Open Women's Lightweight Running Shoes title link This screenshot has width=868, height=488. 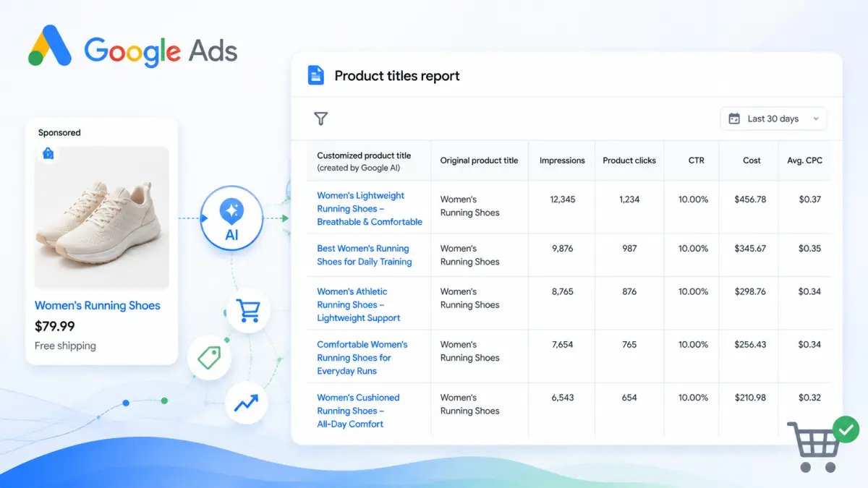tap(370, 209)
